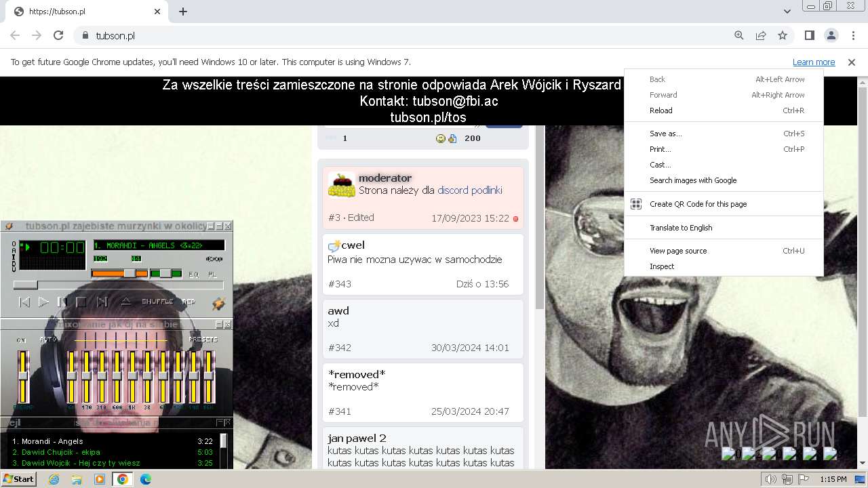Click post number #342

tap(340, 348)
